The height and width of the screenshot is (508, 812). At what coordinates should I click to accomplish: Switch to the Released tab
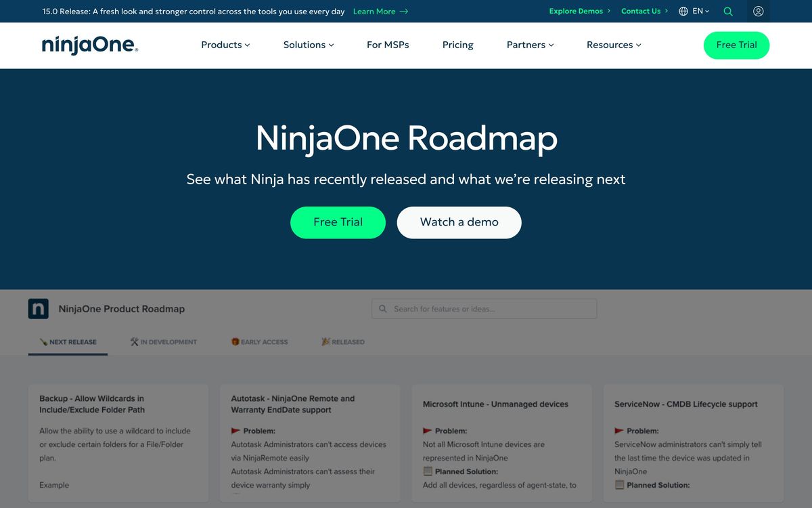pyautogui.click(x=343, y=342)
